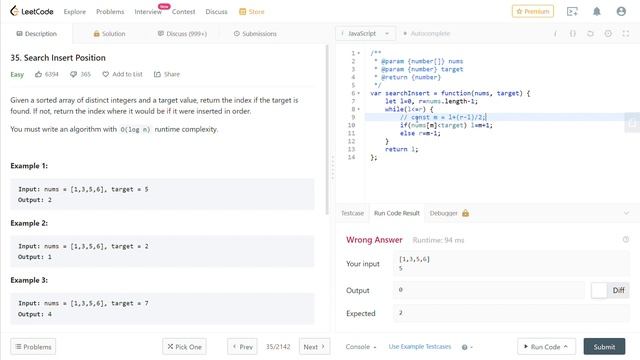Switch to the Testcase tab
Image resolution: width=640 pixels, height=360 pixels.
point(352,213)
